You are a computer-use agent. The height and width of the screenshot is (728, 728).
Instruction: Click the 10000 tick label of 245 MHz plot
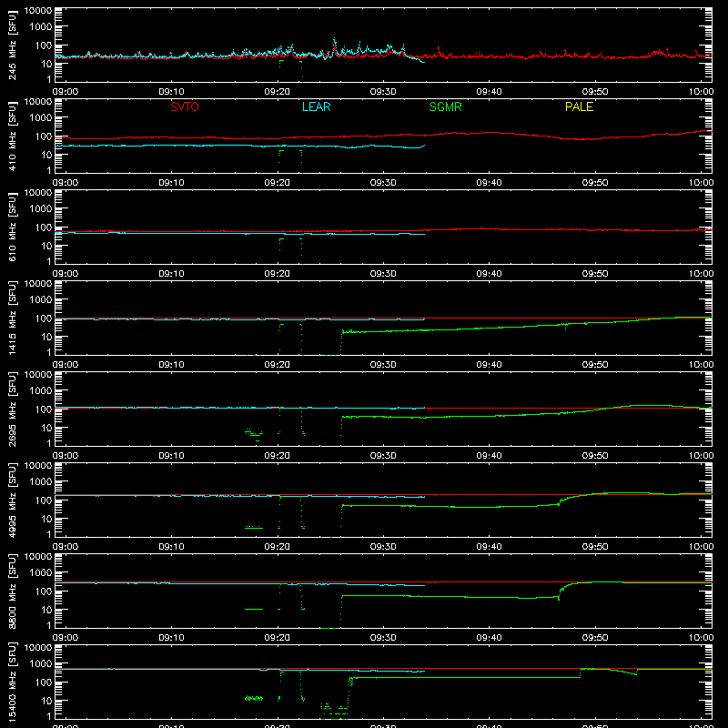coord(38,11)
